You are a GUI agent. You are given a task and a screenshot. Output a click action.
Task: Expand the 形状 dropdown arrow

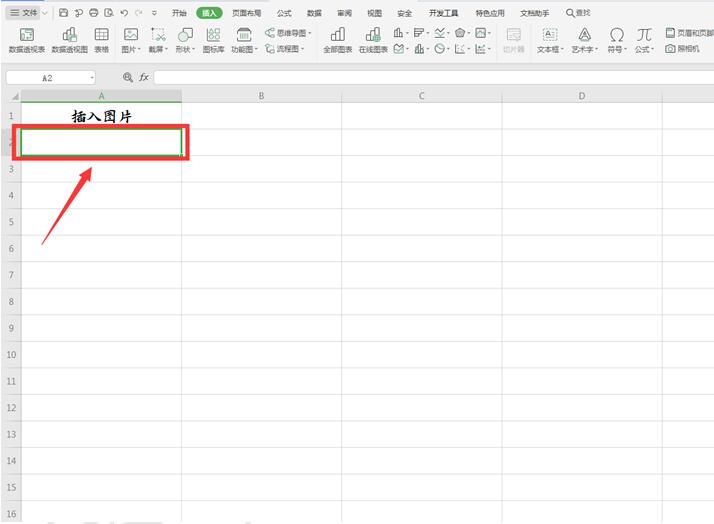pos(194,49)
